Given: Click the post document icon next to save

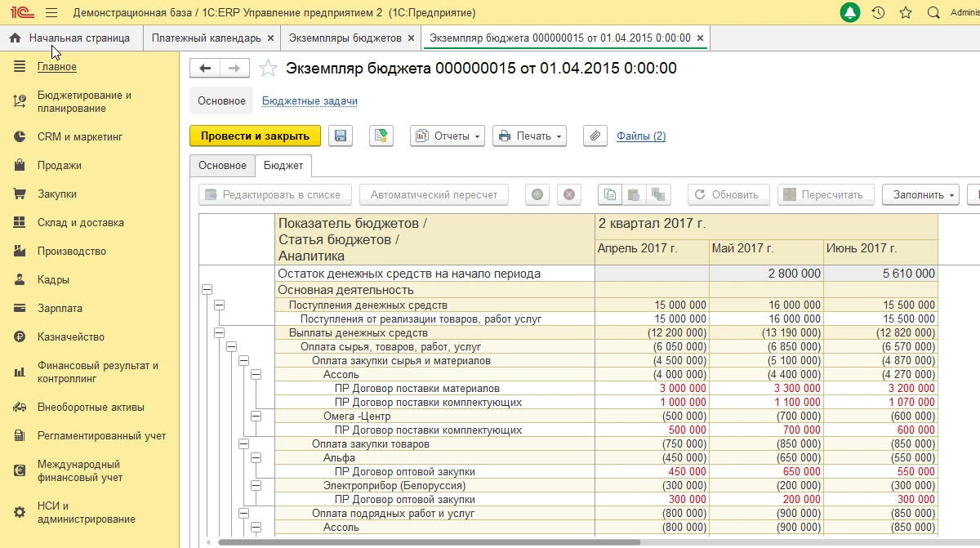Looking at the screenshot, I should point(381,136).
